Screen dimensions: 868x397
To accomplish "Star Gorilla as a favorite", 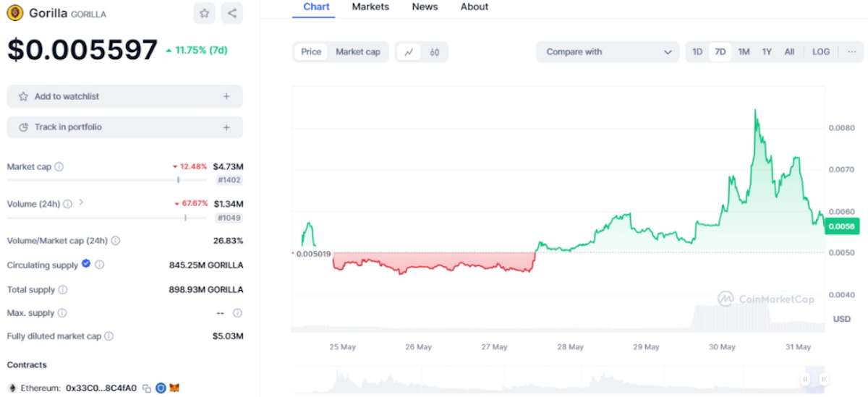I will (205, 13).
